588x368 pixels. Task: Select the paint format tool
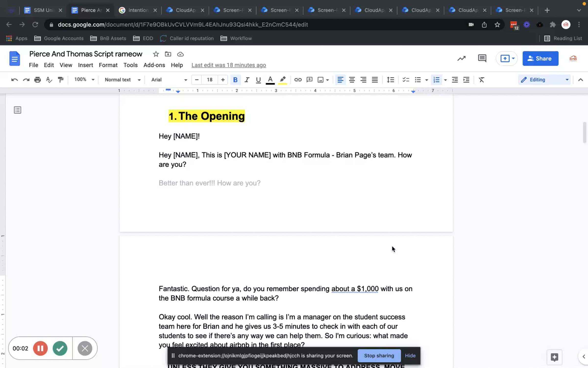(61, 80)
